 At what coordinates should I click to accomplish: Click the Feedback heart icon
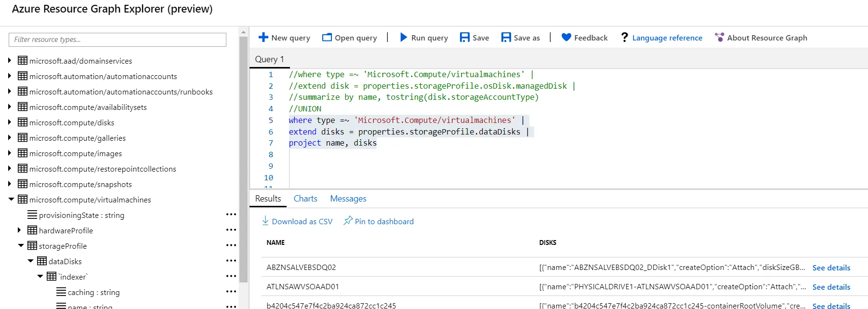click(x=566, y=37)
